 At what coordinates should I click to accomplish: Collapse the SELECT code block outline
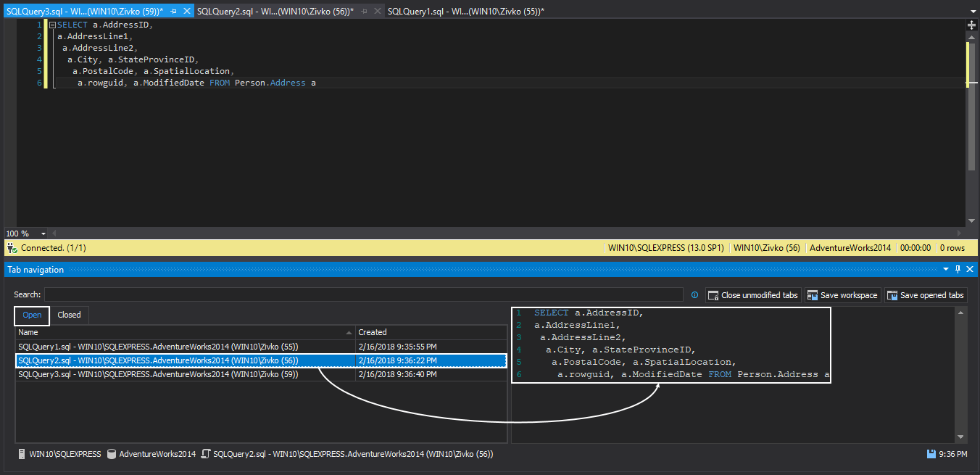[51, 25]
